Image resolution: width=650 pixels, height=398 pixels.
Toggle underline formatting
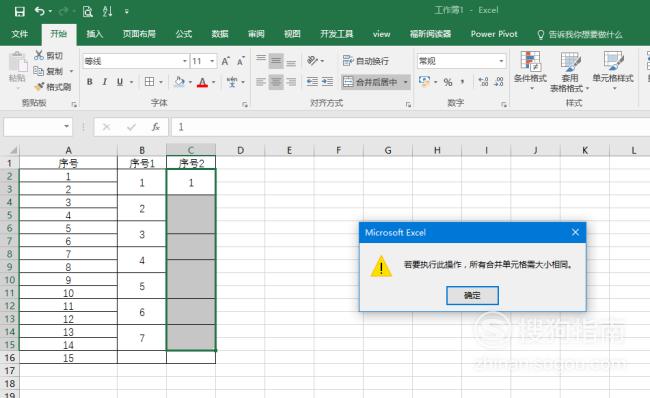(120, 82)
